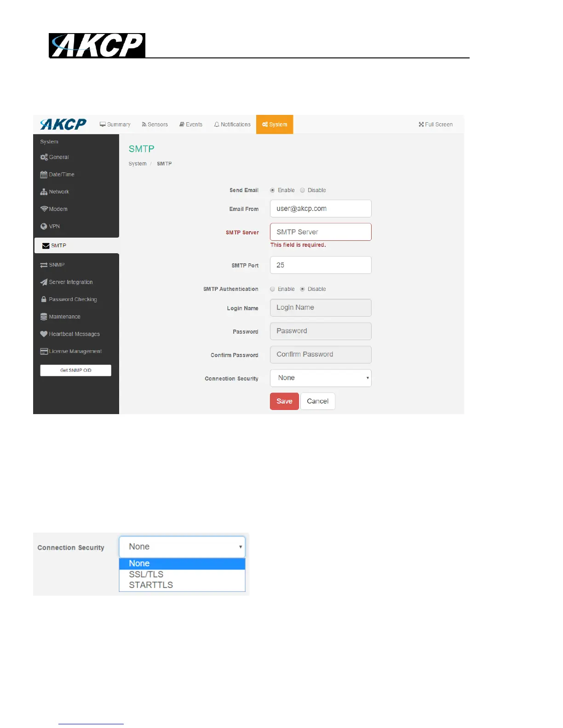Screen dimensions: 563x728
Task: Open the Summary tab
Action: (x=115, y=125)
